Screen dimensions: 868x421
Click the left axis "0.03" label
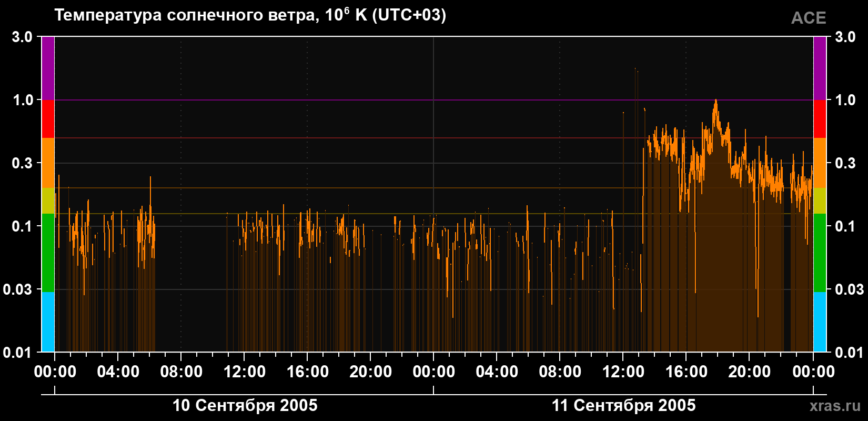[18, 289]
